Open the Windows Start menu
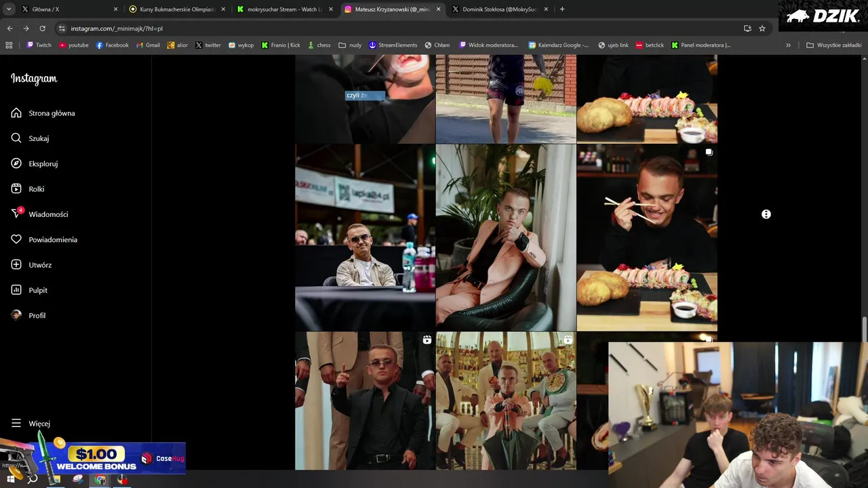This screenshot has height=488, width=868. tap(11, 479)
